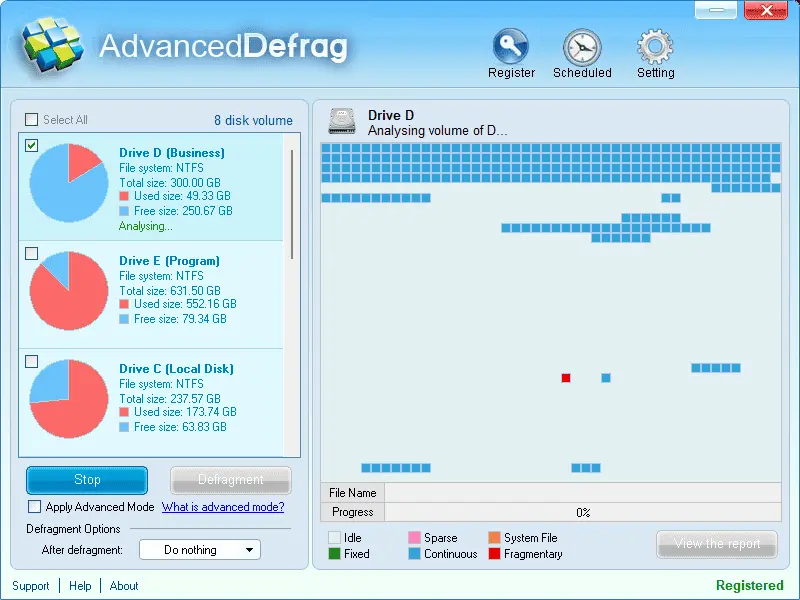800x600 pixels.
Task: Click the File Name field
Action: (x=583, y=493)
